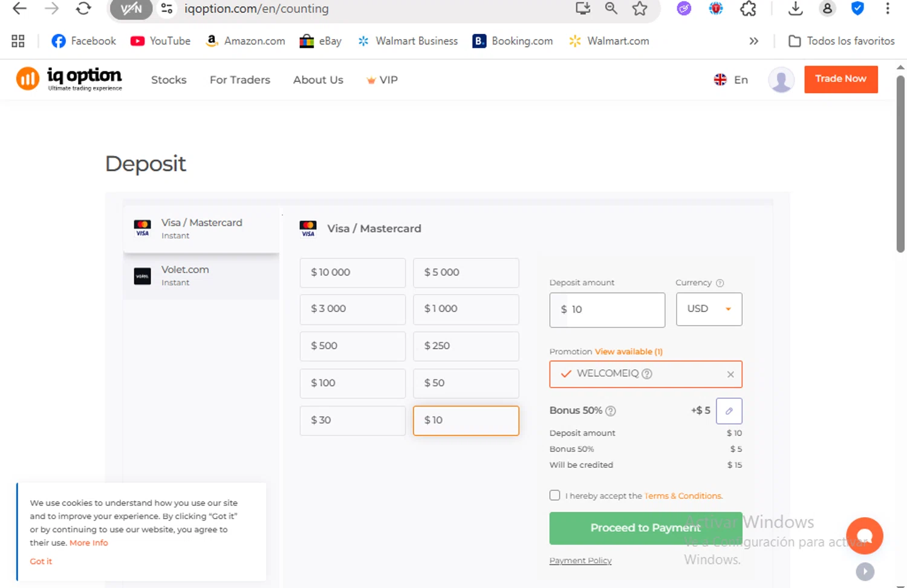Open the Downloads icon
This screenshot has width=907, height=588.
pos(796,8)
